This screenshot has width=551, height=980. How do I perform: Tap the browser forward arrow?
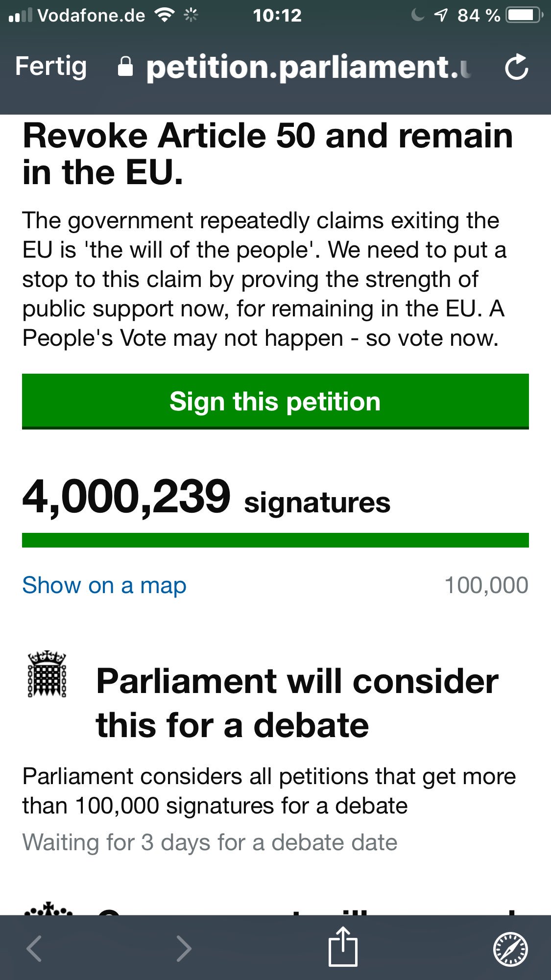point(184,949)
